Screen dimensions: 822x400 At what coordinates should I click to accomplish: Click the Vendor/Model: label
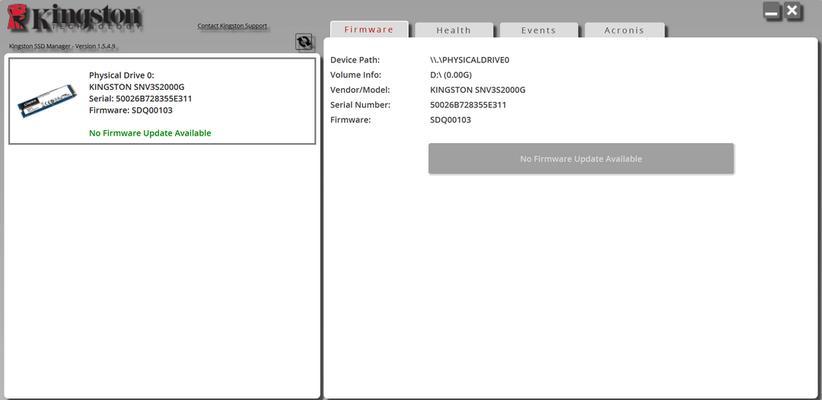(360, 90)
